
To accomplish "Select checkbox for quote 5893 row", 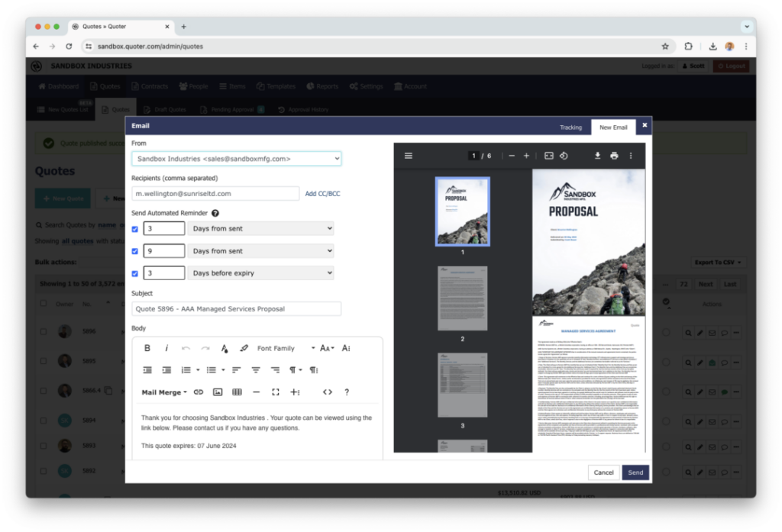I will (x=44, y=446).
